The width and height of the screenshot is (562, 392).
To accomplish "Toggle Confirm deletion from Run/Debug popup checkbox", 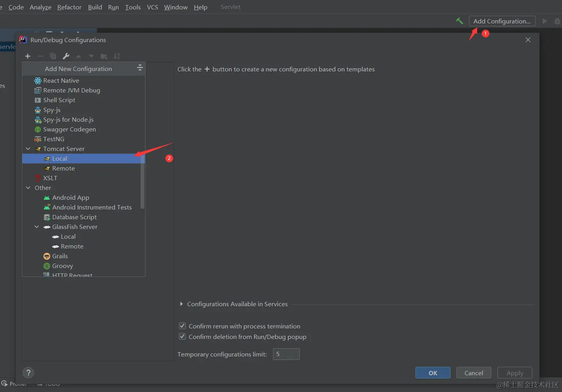I will tap(182, 336).
